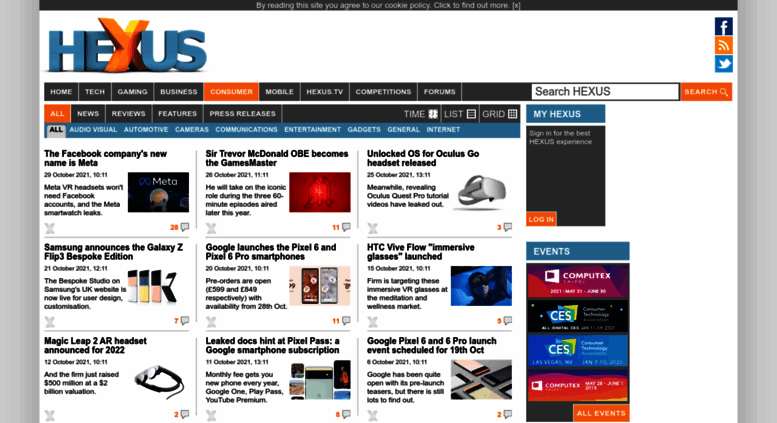This screenshot has height=423, width=777.
Task: Switch to TIME view icon
Action: point(433,114)
